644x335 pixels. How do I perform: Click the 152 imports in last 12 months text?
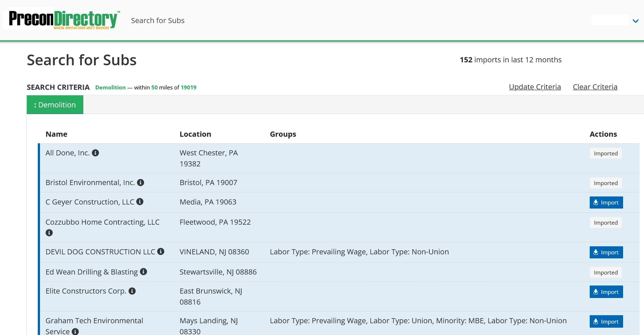click(511, 60)
